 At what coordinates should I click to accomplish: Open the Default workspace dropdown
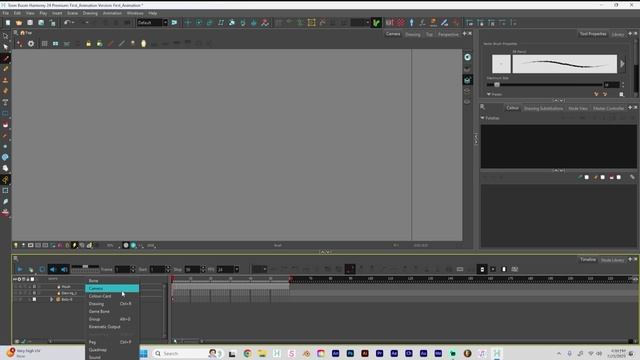[x=165, y=23]
